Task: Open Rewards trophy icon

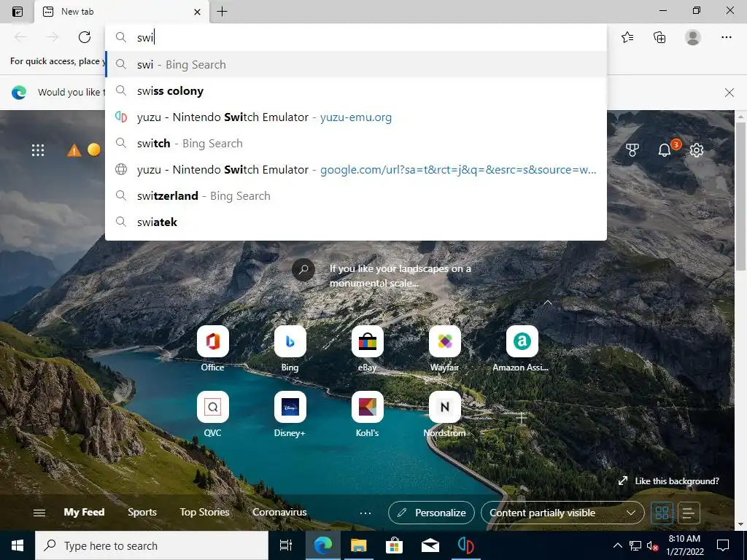Action: click(632, 150)
